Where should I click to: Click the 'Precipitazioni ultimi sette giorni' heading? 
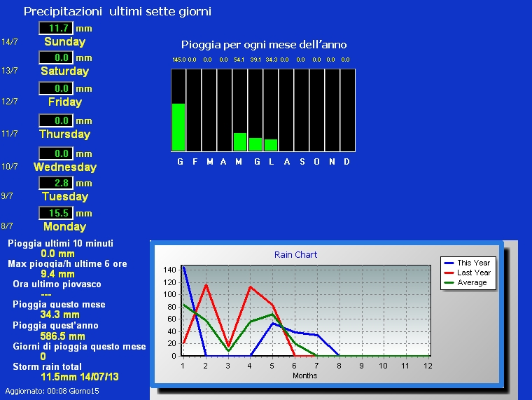coord(118,11)
